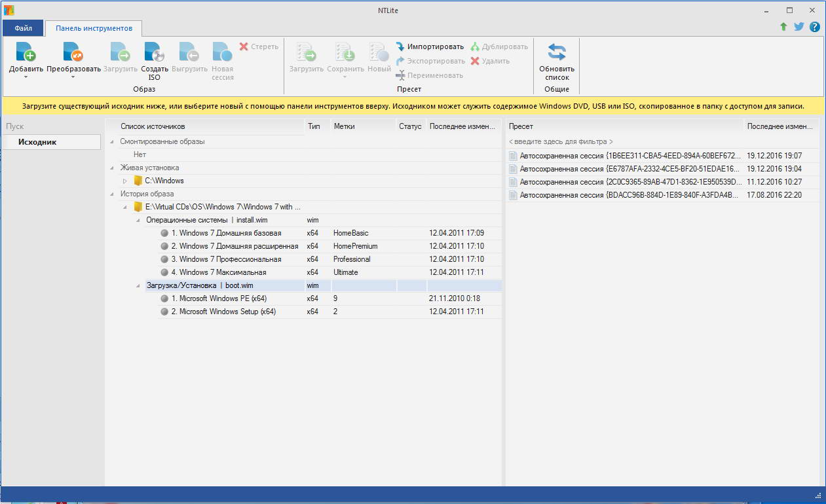The image size is (826, 504).
Task: Open the Добавить dropdown arrow
Action: pos(26,77)
